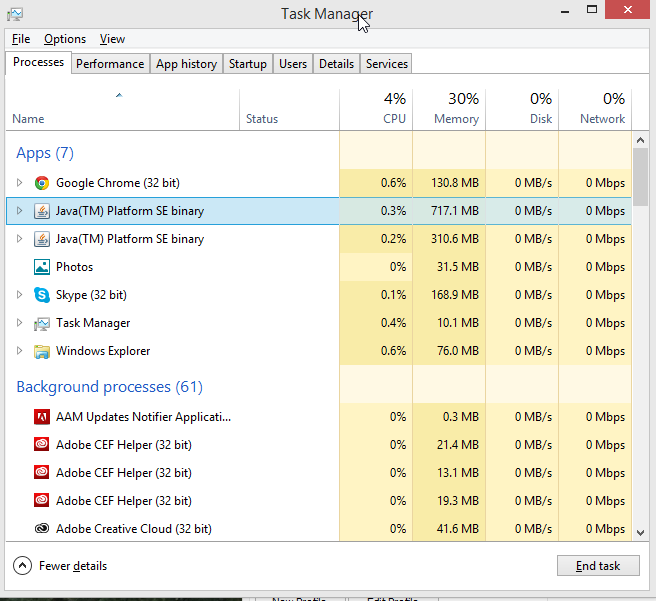Click the Java icon in the 717.1 MB row
Image resolution: width=656 pixels, height=601 pixels.
point(41,211)
